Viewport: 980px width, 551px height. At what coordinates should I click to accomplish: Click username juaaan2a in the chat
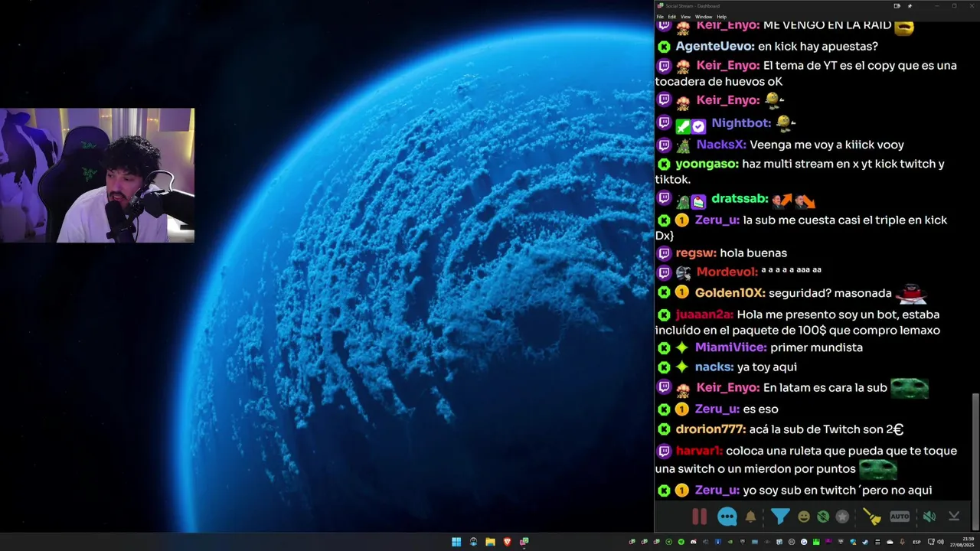[704, 315]
